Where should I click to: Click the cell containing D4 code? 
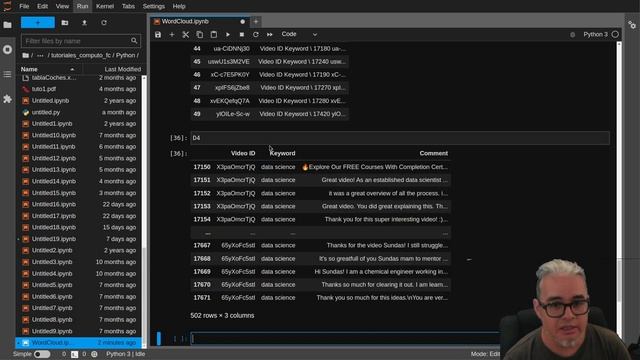point(400,138)
